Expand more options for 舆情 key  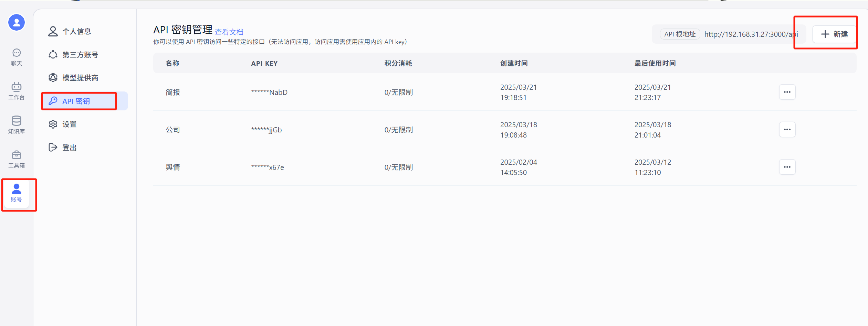pyautogui.click(x=787, y=167)
